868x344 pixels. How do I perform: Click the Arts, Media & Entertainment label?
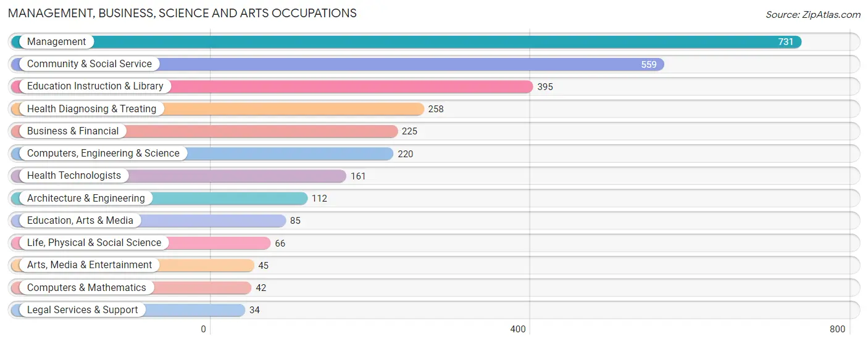pos(90,265)
